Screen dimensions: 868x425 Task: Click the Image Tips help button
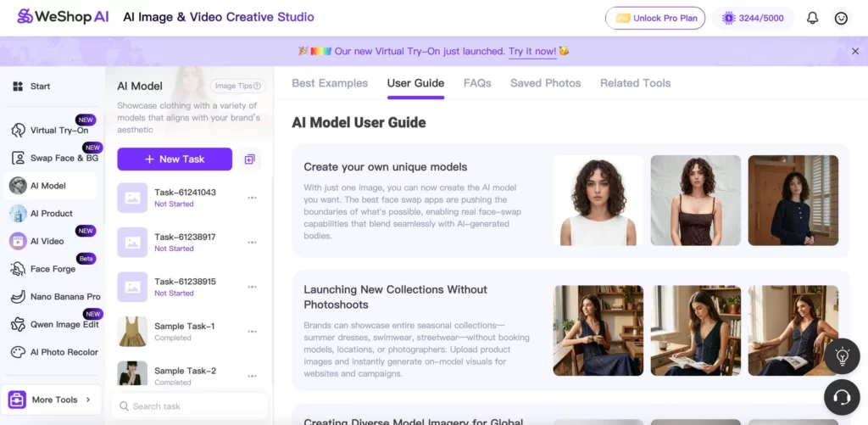(238, 86)
